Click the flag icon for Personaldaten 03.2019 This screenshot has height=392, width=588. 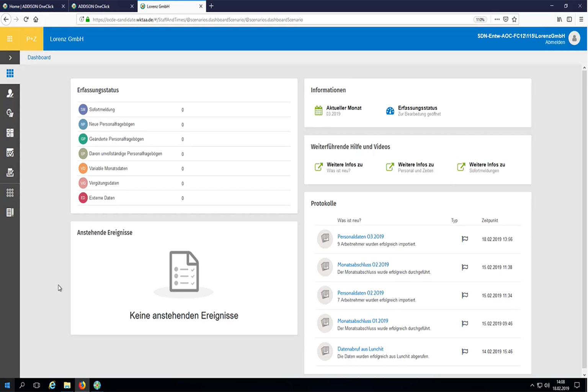pyautogui.click(x=465, y=239)
